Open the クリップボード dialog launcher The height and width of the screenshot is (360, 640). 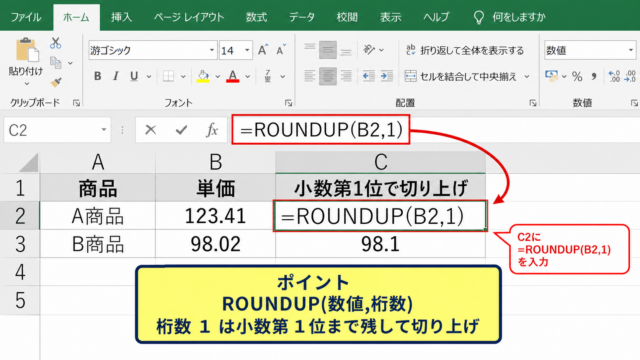76,103
